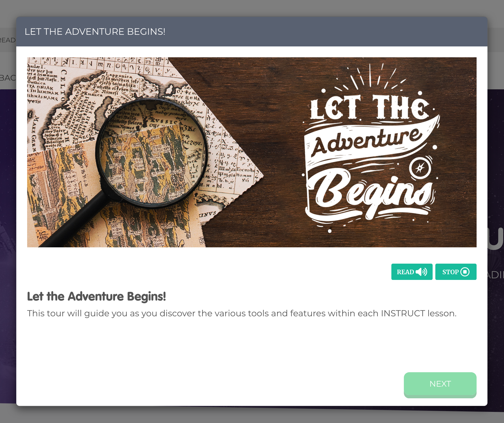Click the word INSTRUCT in the description
This screenshot has height=423, width=504.
(403, 313)
